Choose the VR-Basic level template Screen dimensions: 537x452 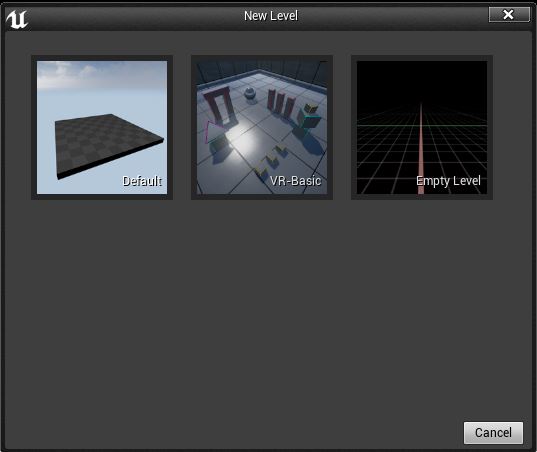pyautogui.click(x=262, y=127)
